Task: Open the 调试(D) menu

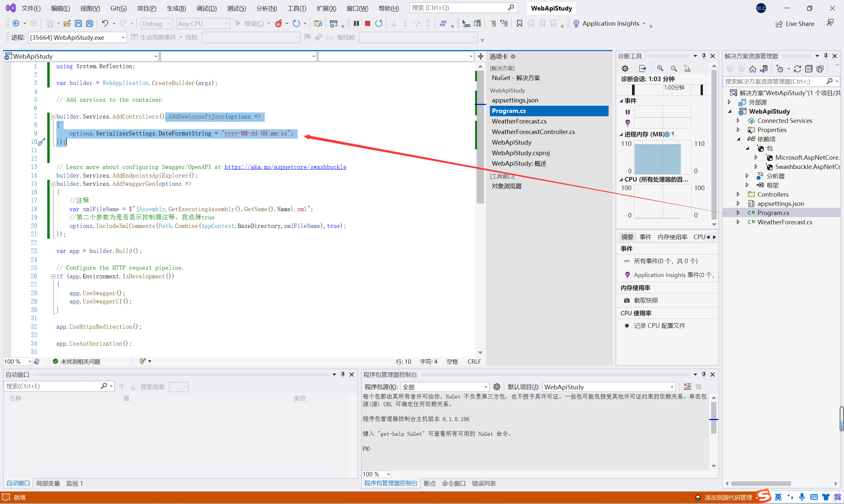Action: point(206,8)
